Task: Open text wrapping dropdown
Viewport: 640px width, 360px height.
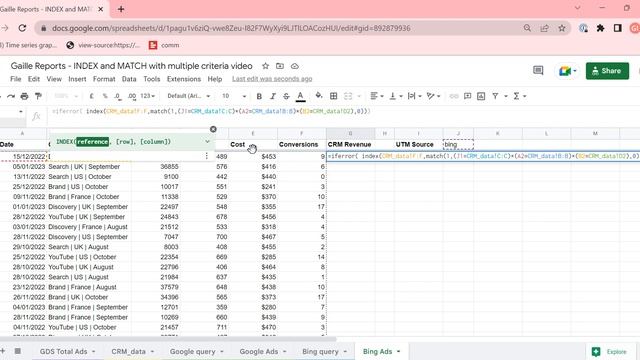Action: click(415, 96)
